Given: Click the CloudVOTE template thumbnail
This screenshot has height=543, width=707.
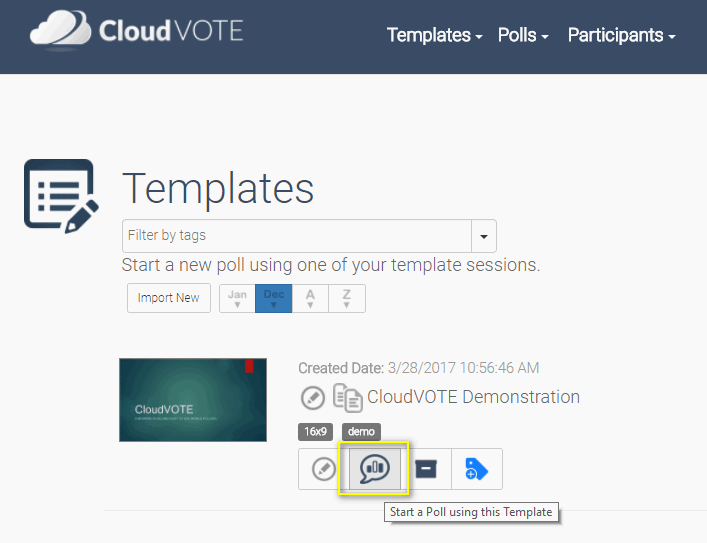Looking at the screenshot, I should [193, 400].
